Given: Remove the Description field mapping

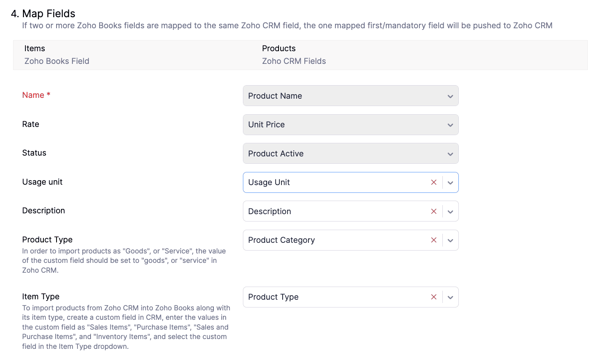Looking at the screenshot, I should 434,211.
